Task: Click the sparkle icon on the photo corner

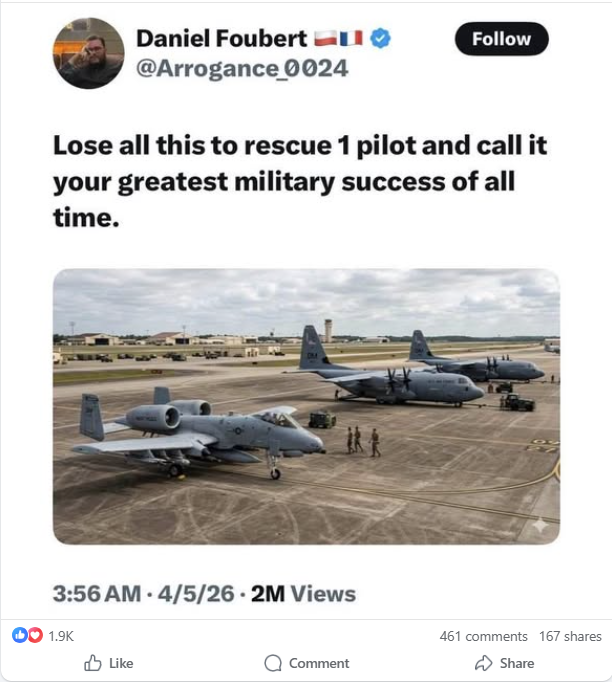Action: click(540, 524)
